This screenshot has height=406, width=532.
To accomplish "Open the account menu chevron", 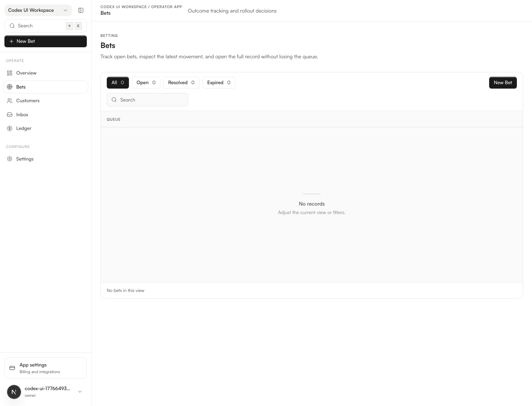I will [80, 392].
